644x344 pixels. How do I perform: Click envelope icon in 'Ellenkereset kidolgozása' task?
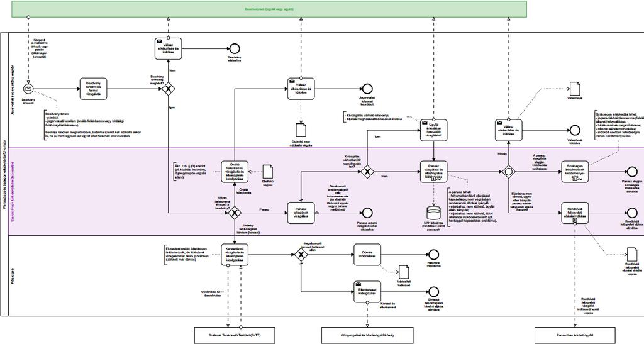[358, 284]
